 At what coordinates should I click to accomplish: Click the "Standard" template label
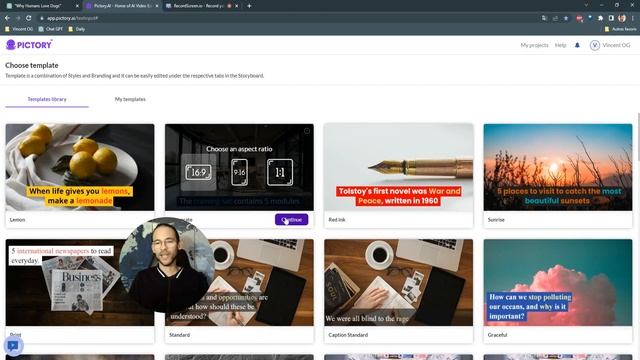pos(180,335)
